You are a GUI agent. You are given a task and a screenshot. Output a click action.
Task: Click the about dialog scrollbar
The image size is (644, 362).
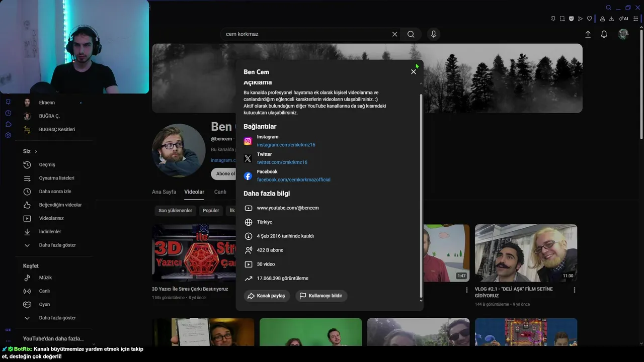pyautogui.click(x=421, y=195)
